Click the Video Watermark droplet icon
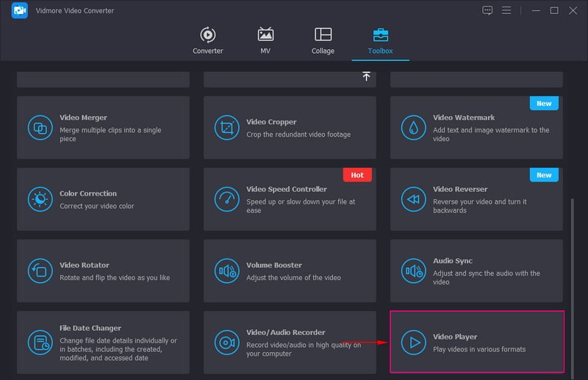The image size is (588, 380). pos(413,128)
